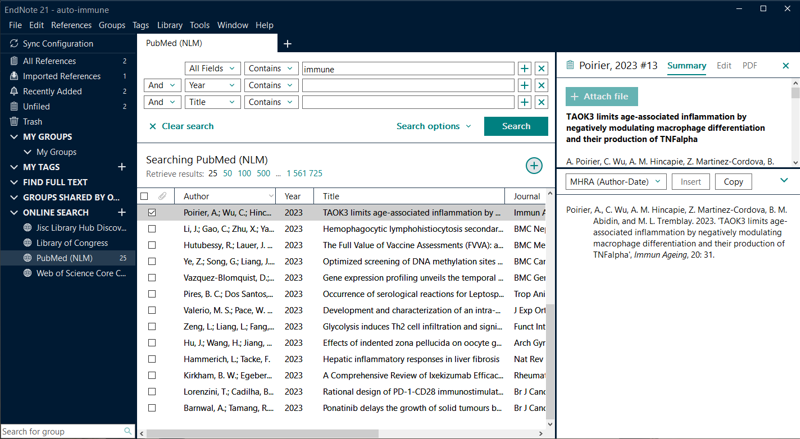Viewport: 800px width, 439px height.
Task: Click the Sync Configuration icon
Action: [13, 44]
